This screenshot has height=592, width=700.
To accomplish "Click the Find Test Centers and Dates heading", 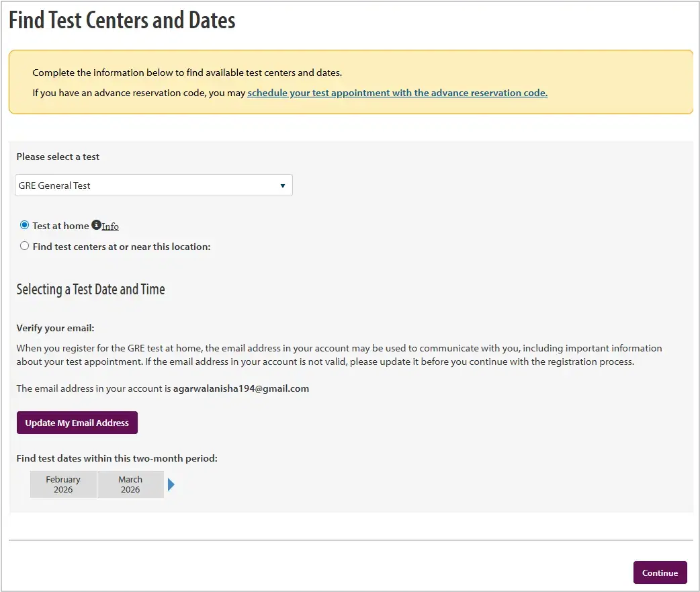I will coord(122,20).
